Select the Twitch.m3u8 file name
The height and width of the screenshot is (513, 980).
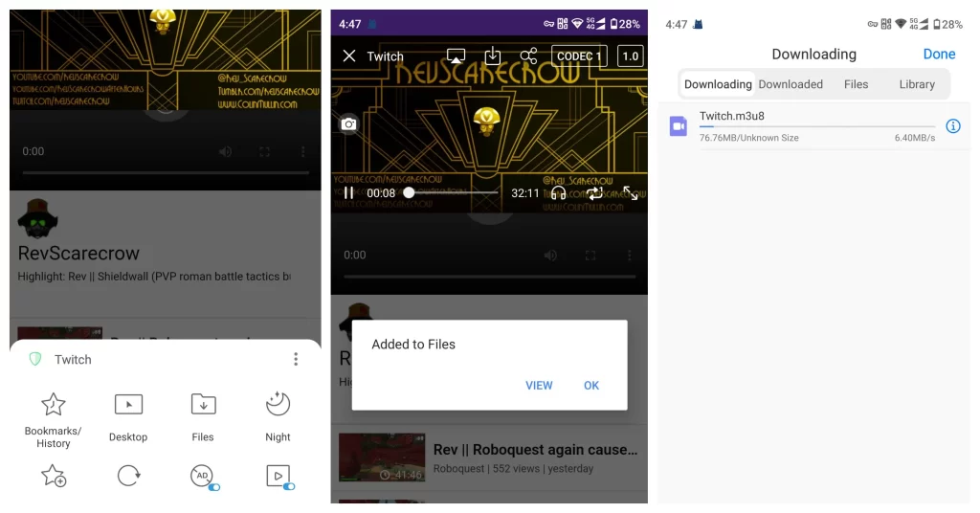tap(731, 116)
